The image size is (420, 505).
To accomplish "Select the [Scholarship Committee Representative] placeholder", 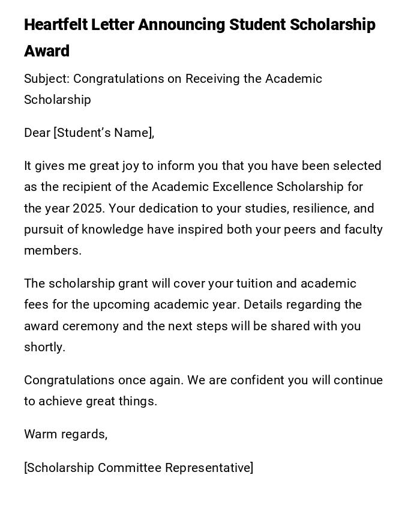I will [139, 468].
